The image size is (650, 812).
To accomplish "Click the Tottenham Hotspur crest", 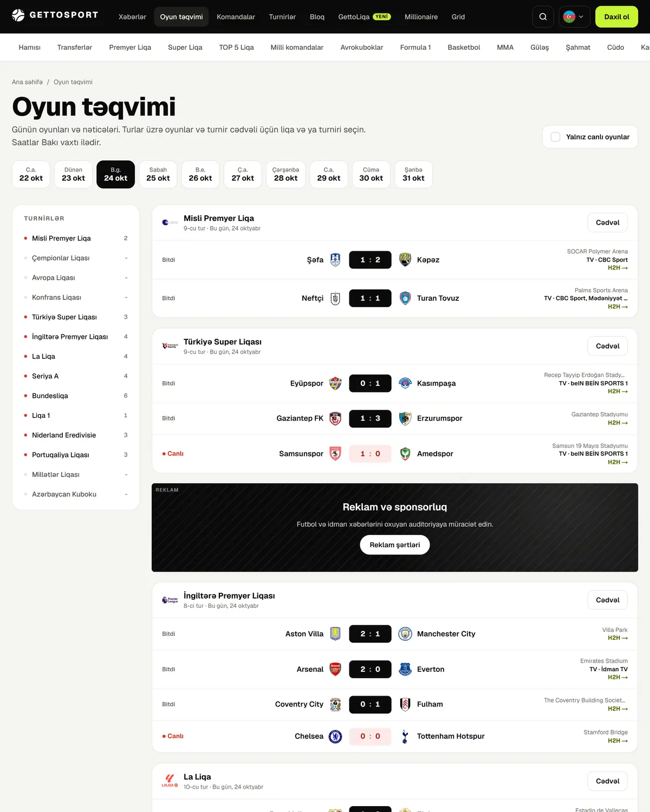I will tap(405, 736).
